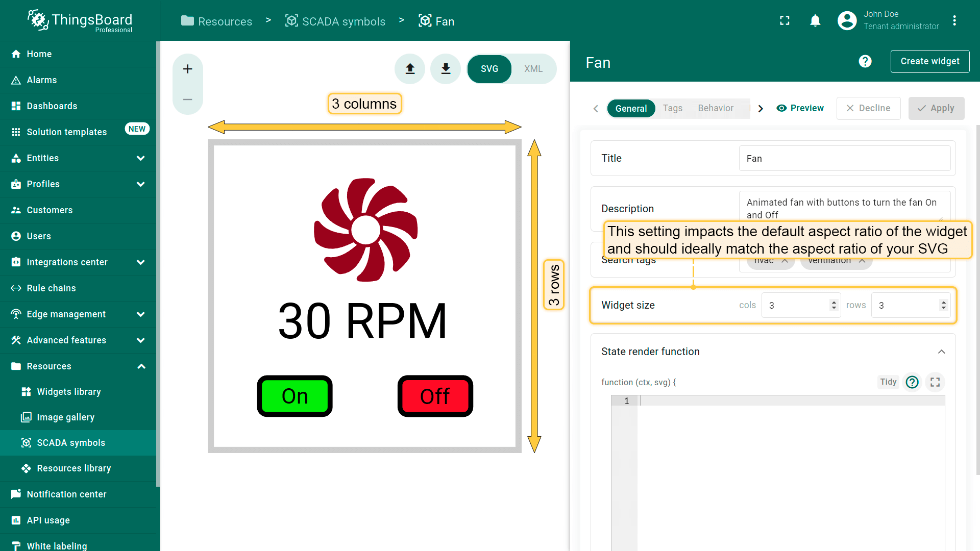Open the notifications bell
The height and width of the screenshot is (551, 980).
[815, 20]
